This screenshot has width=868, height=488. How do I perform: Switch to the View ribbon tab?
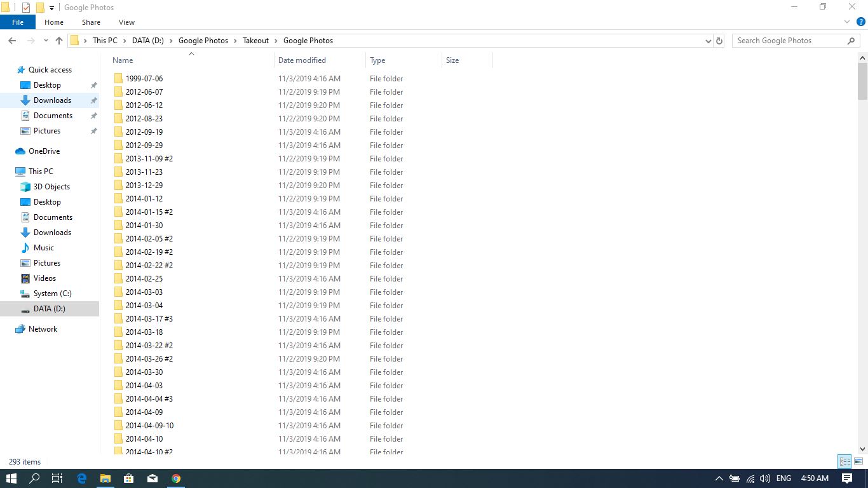[x=126, y=22]
